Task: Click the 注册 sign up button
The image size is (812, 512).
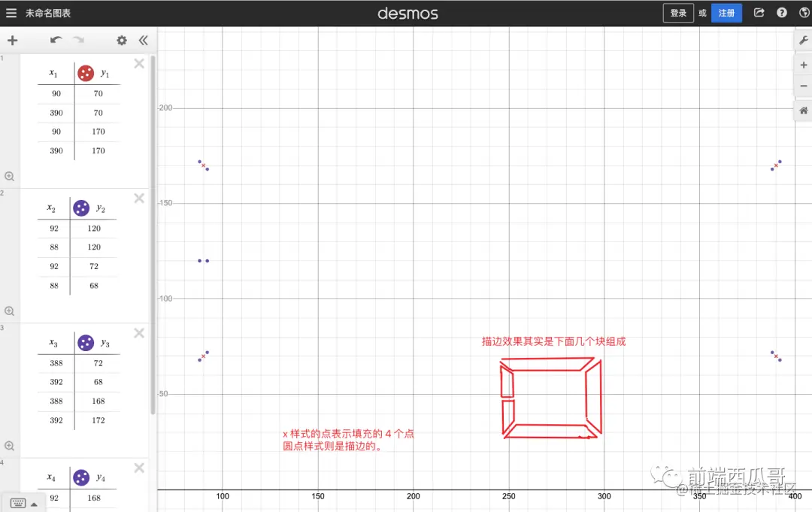Action: point(726,13)
